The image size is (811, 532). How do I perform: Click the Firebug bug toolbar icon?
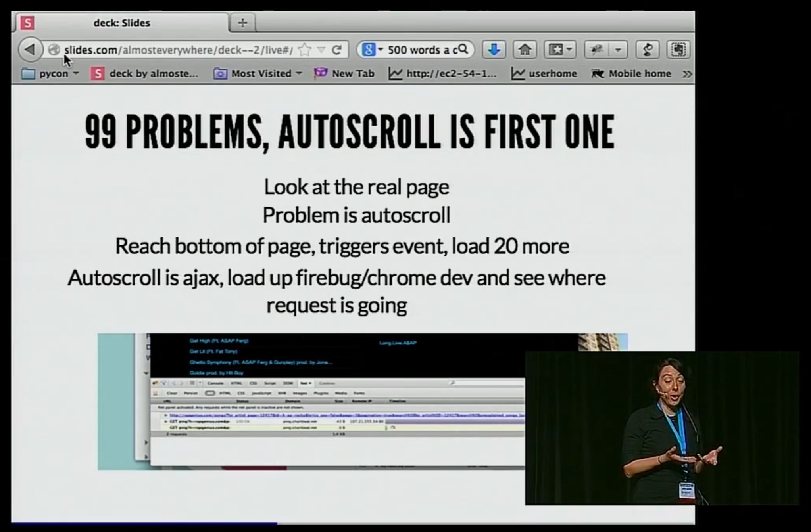597,50
